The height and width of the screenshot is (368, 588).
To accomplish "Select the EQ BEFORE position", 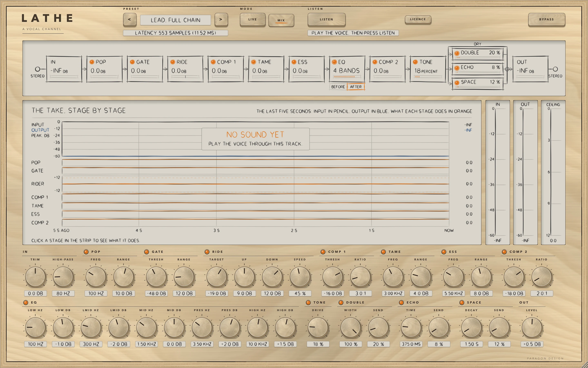I will pyautogui.click(x=338, y=87).
